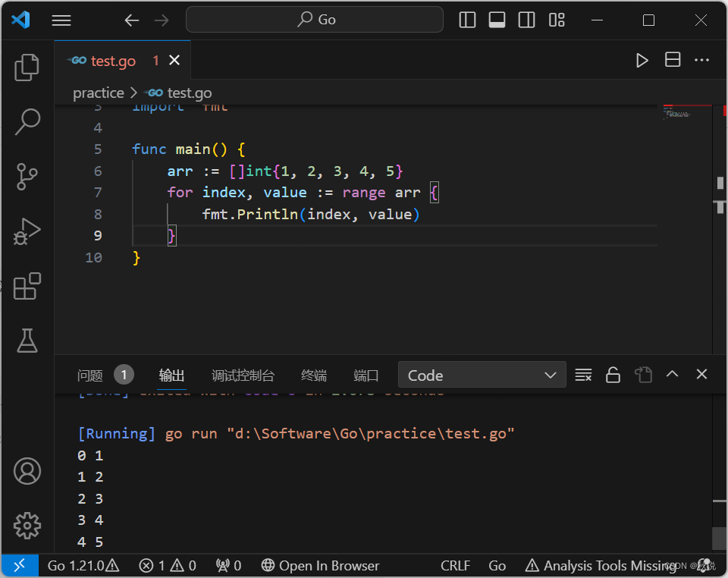728x578 pixels.
Task: Close the test.go editor tab
Action: (174, 61)
